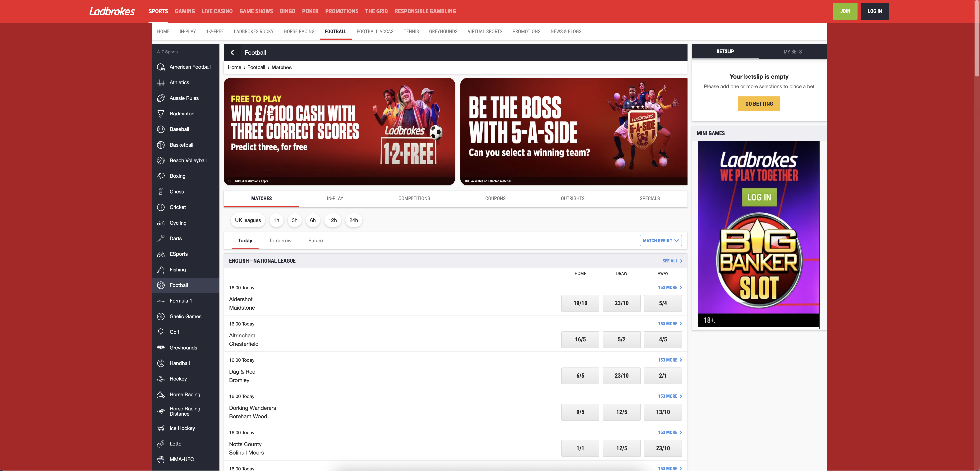Click the green Join button
The height and width of the screenshot is (471, 980).
tap(845, 12)
